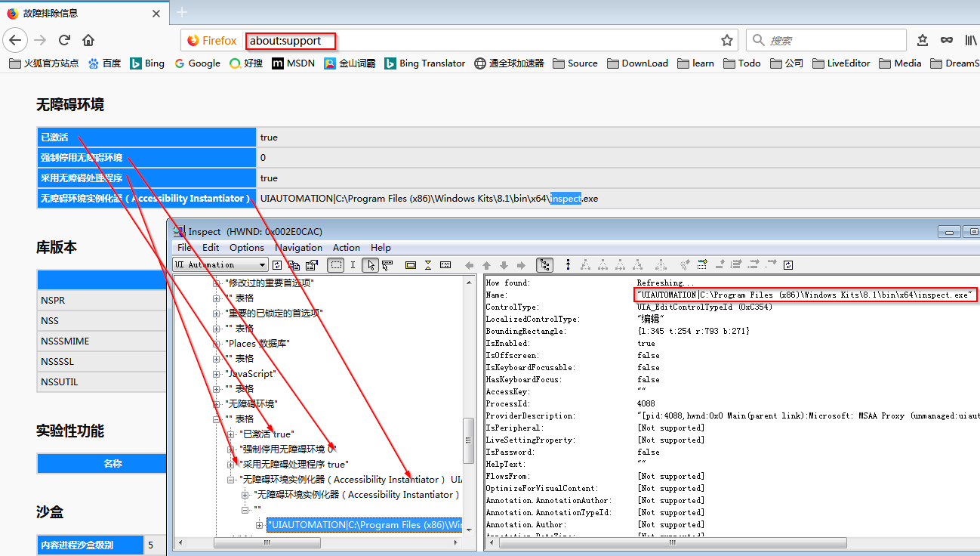Expand the 重要的已锁定的首选项 tree node
This screenshot has width=980, height=556.
pyautogui.click(x=217, y=313)
